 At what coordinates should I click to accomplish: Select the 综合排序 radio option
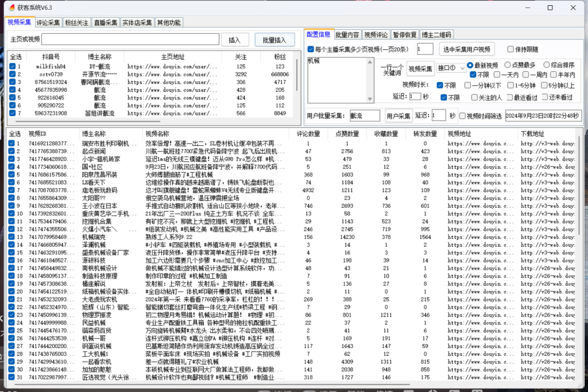(546, 65)
